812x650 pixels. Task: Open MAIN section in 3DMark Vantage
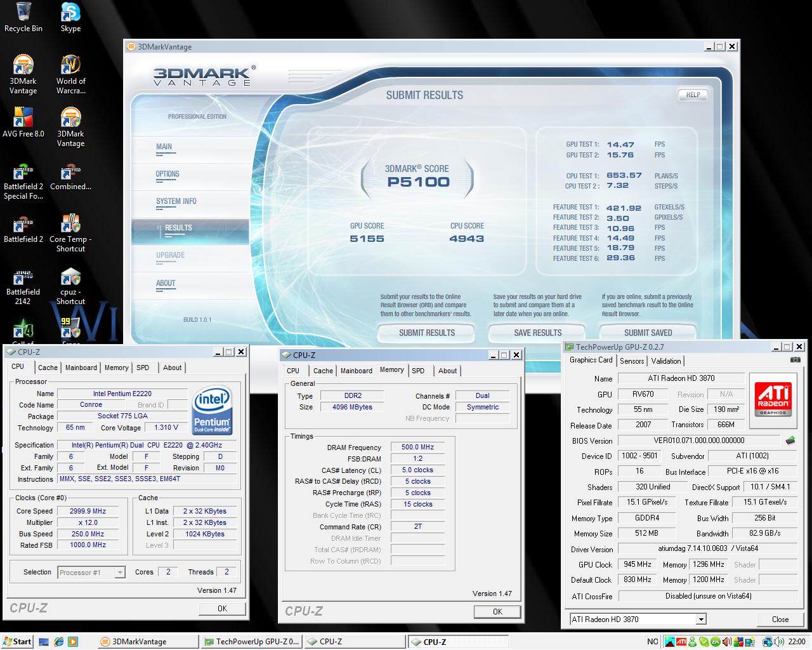coord(164,147)
